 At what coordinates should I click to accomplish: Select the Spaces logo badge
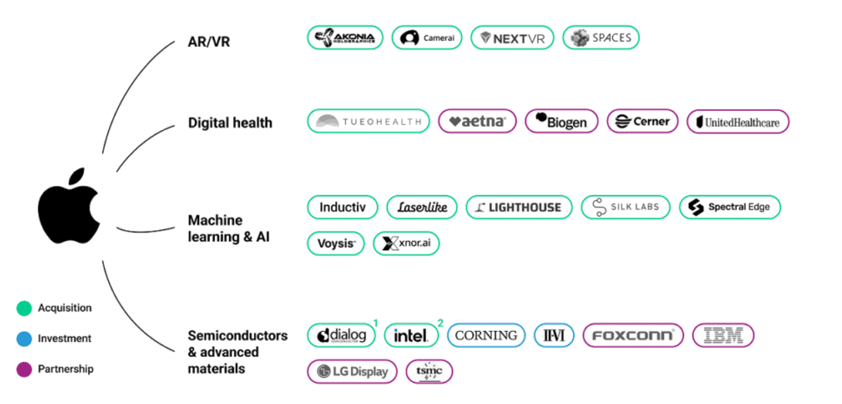click(x=600, y=38)
